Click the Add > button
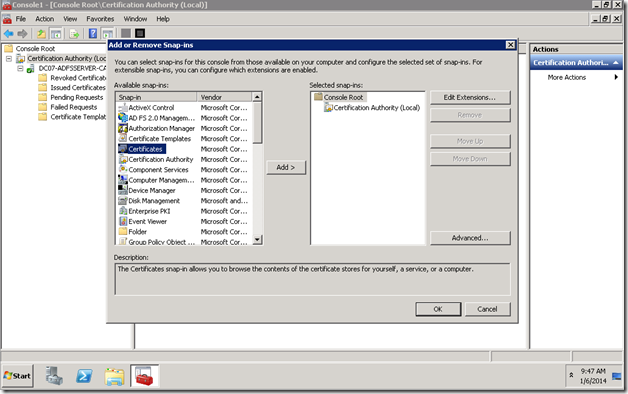 (x=286, y=167)
